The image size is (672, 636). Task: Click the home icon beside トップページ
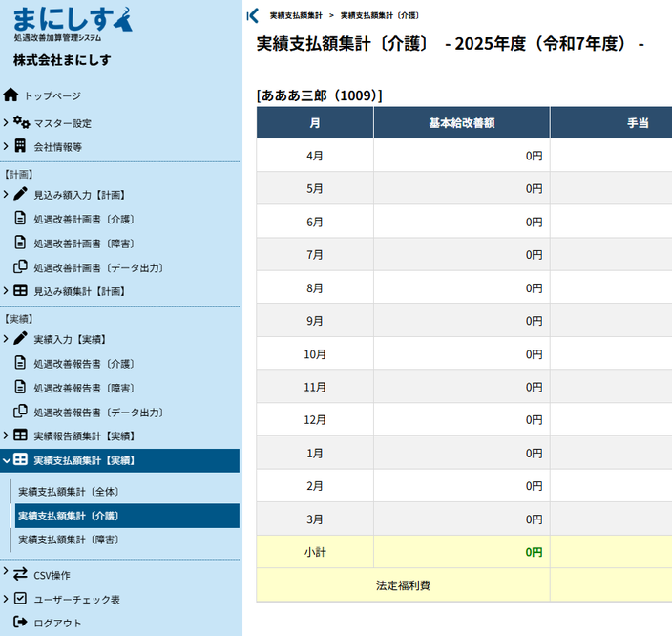click(10, 95)
